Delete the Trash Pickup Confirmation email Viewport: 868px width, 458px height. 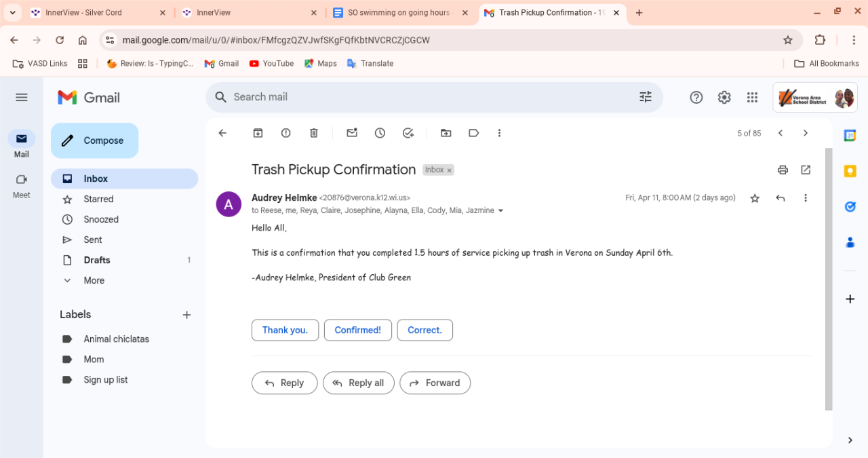click(x=314, y=133)
